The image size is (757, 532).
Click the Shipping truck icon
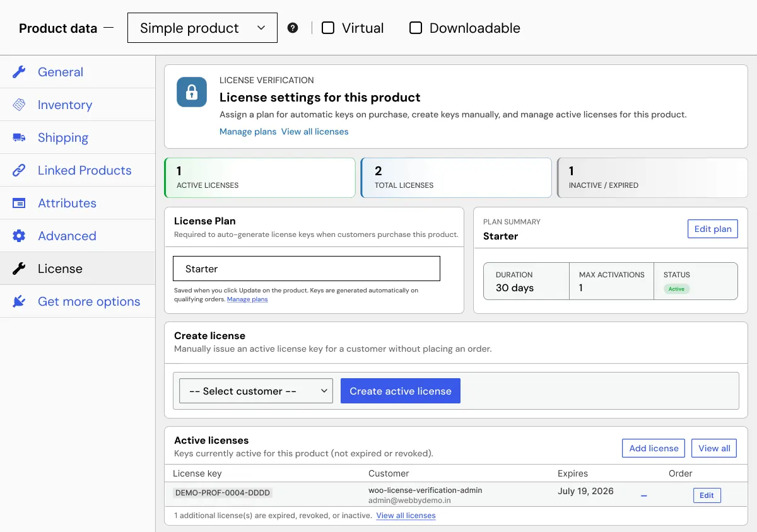click(19, 137)
